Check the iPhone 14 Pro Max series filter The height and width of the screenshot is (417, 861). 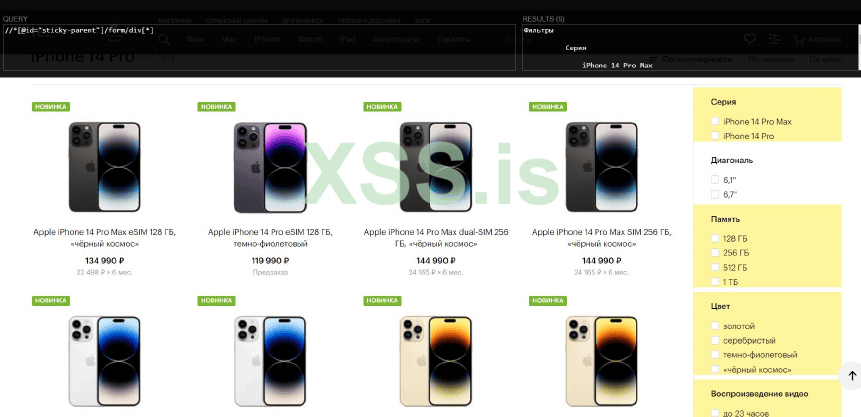coord(715,121)
